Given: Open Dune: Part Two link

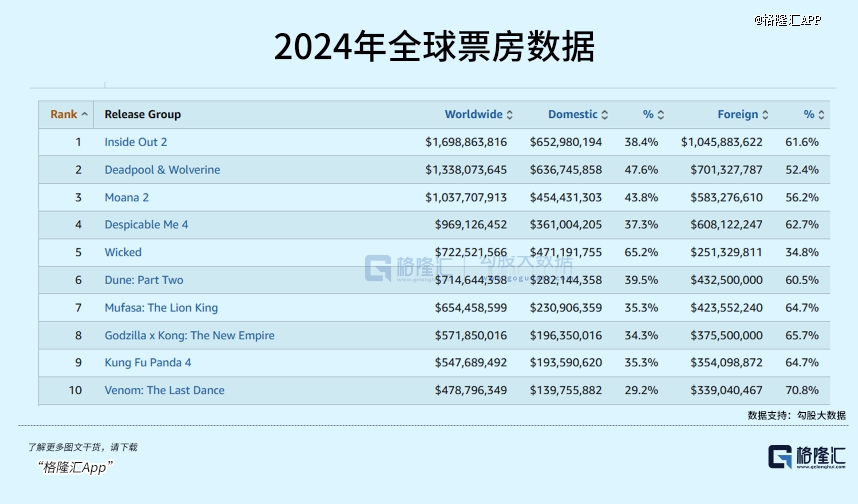Looking at the screenshot, I should [144, 280].
